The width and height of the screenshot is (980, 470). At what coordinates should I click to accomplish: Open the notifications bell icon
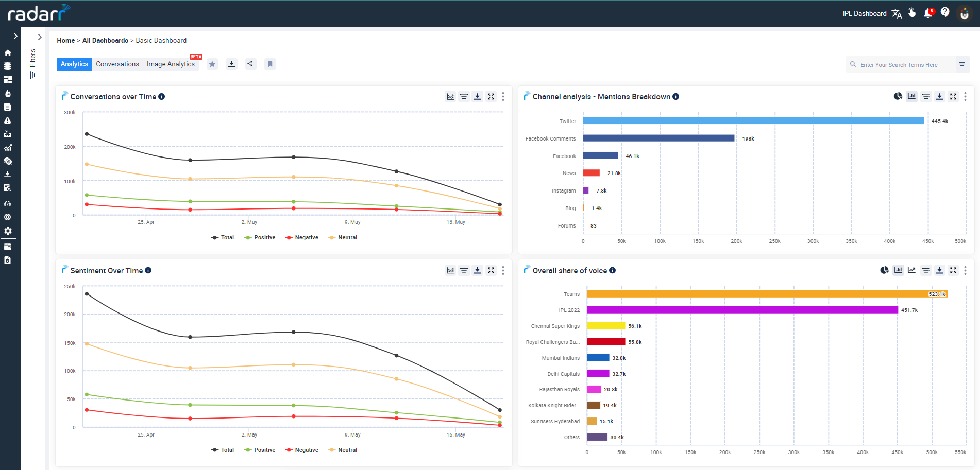click(928, 12)
